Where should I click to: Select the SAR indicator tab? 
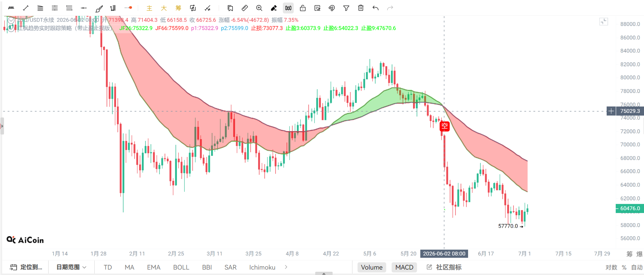[231, 267]
